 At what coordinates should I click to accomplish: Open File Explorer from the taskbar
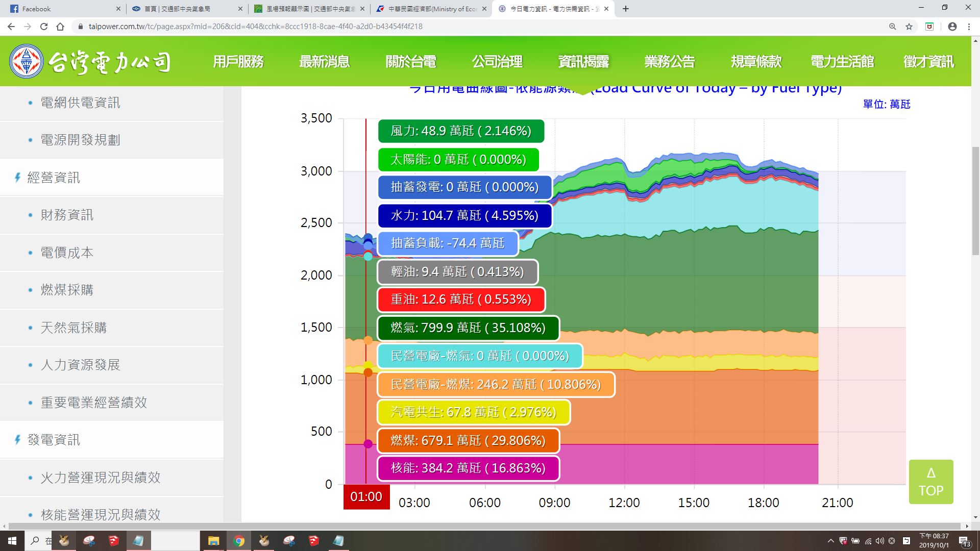(213, 541)
